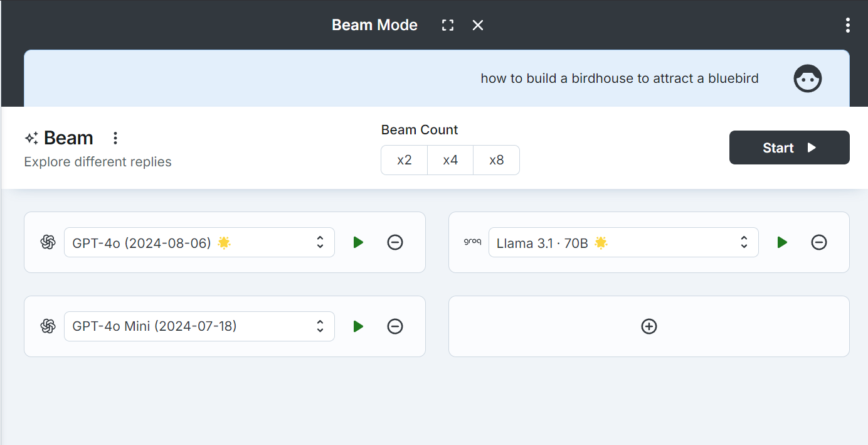868x445 pixels.
Task: Remove the GPT-4o Mini (2024-07-18) beam
Action: [395, 326]
